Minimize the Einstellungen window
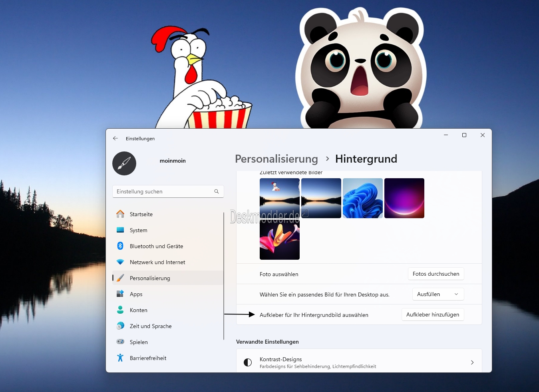Viewport: 539px width, 392px height. coord(446,135)
